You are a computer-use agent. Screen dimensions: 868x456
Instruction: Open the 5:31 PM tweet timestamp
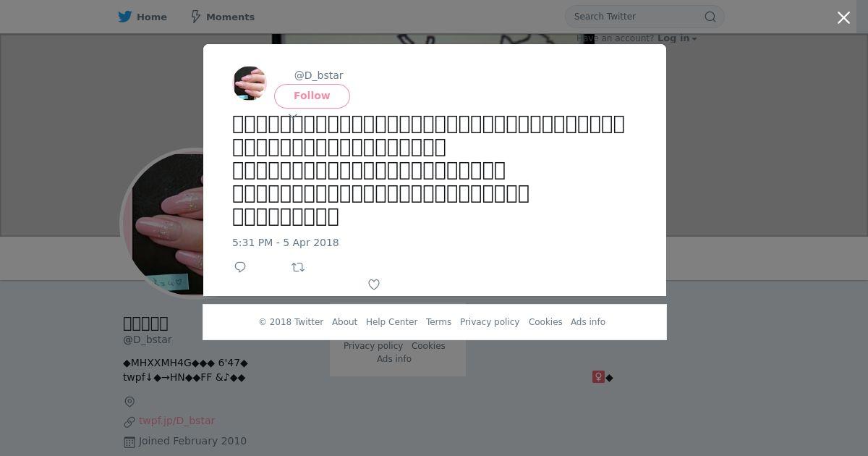285,242
